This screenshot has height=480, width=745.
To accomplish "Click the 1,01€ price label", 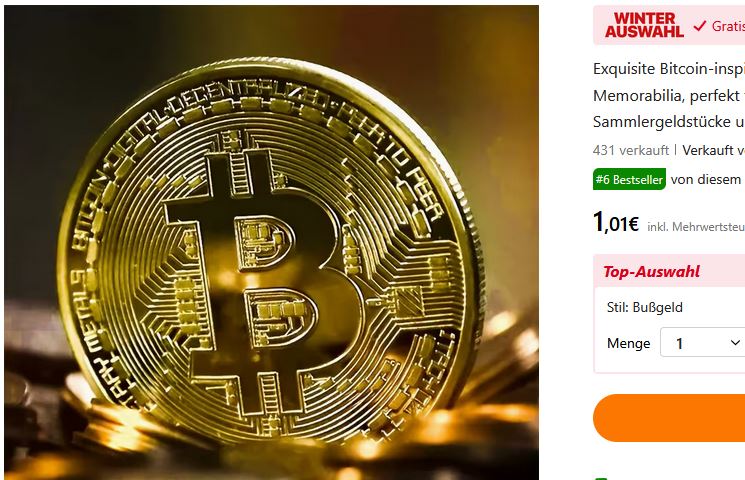I will tap(616, 222).
